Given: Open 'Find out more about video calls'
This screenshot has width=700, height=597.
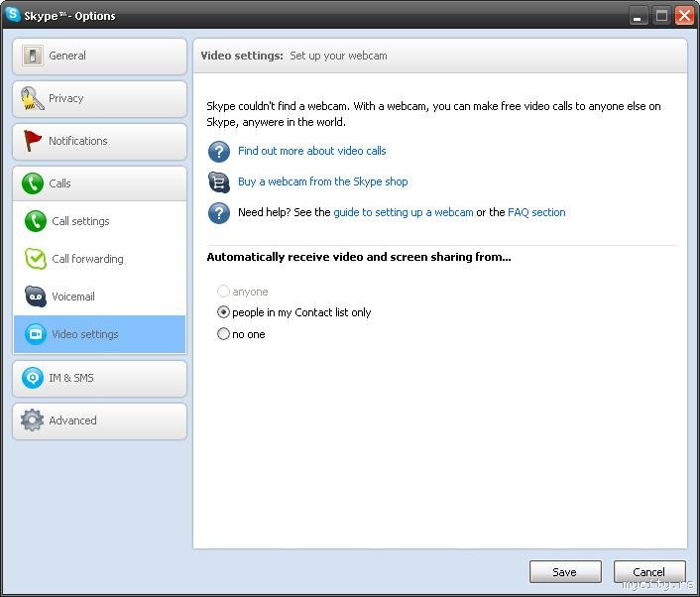Looking at the screenshot, I should [x=311, y=151].
